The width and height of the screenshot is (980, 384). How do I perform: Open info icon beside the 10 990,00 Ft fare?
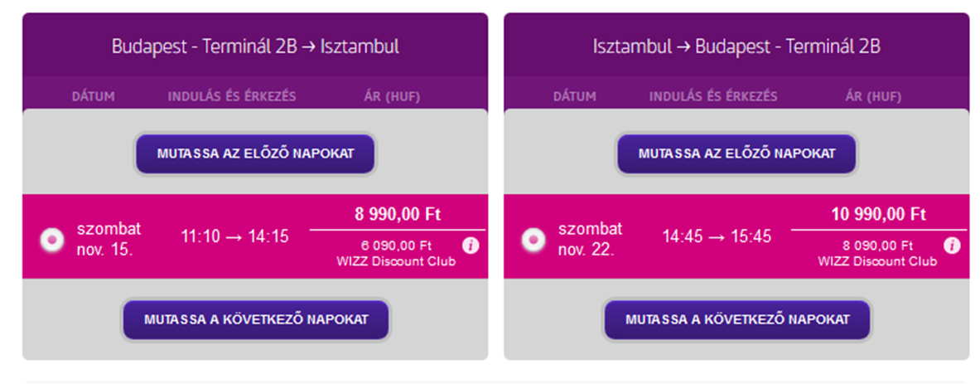(x=952, y=245)
